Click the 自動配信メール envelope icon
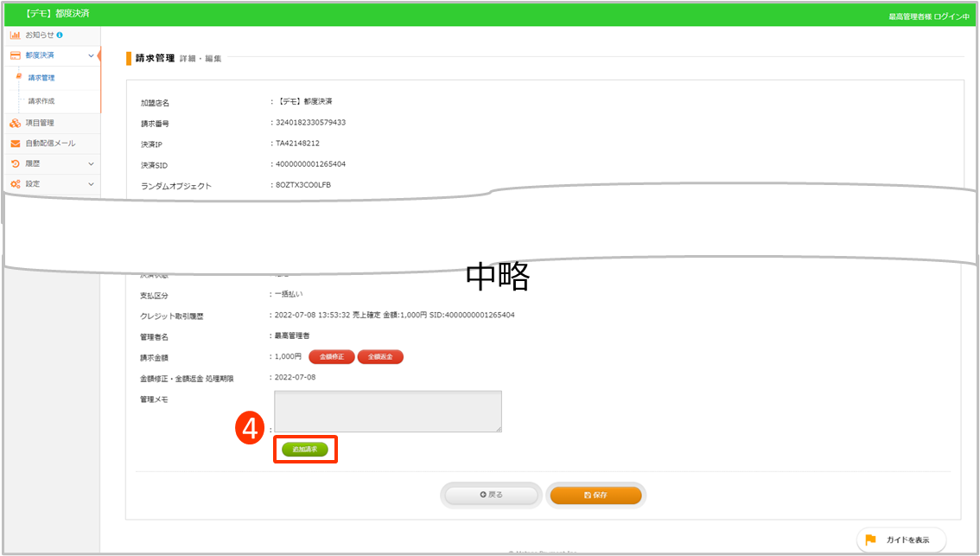The height and width of the screenshot is (556, 980). click(x=15, y=144)
